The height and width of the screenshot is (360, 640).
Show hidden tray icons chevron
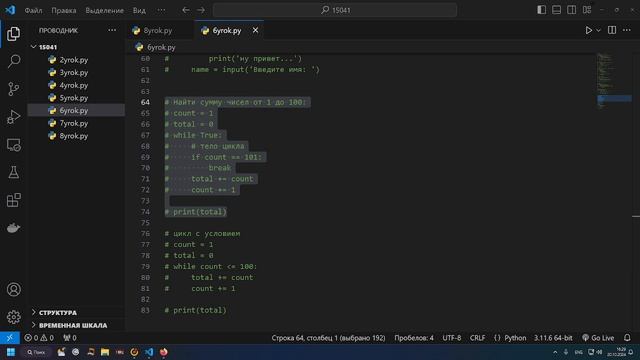555,352
